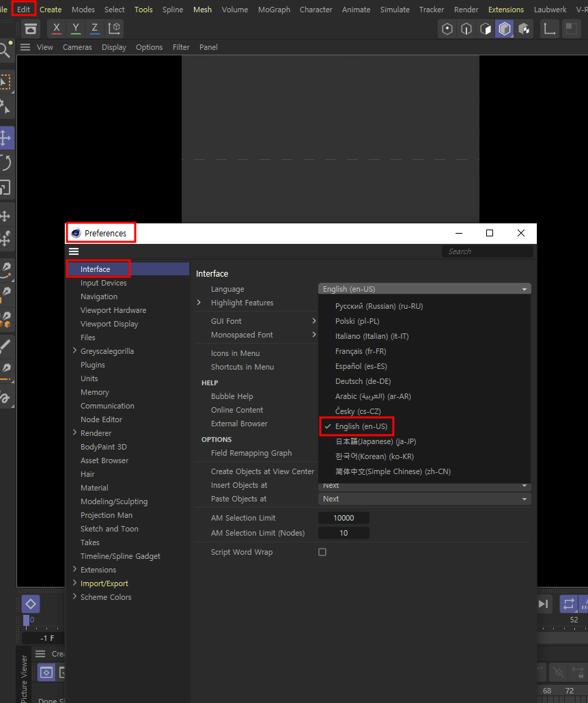Image resolution: width=588 pixels, height=703 pixels.
Task: Open the Simulate menu
Action: coord(395,10)
